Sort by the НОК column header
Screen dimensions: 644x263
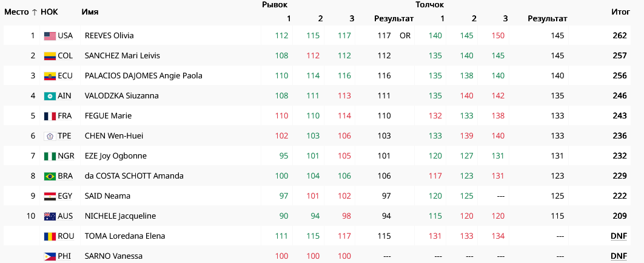pyautogui.click(x=49, y=12)
